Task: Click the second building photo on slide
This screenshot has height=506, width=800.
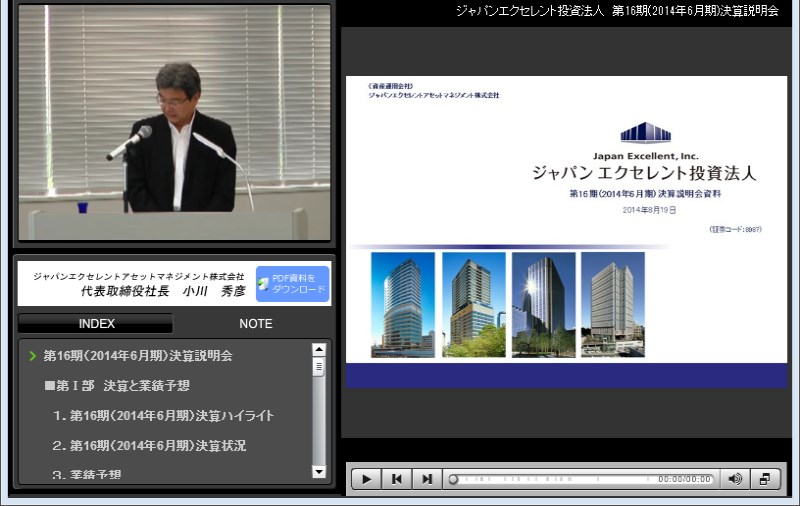Action: click(x=473, y=305)
